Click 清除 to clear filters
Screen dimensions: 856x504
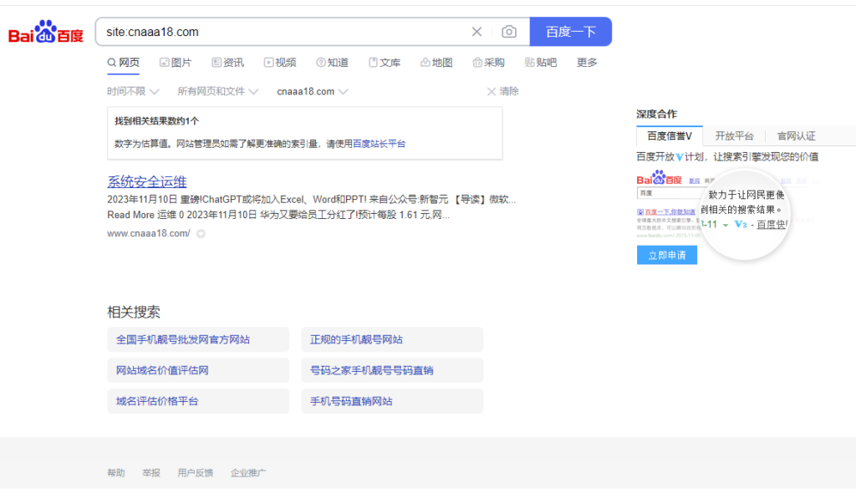coord(502,92)
